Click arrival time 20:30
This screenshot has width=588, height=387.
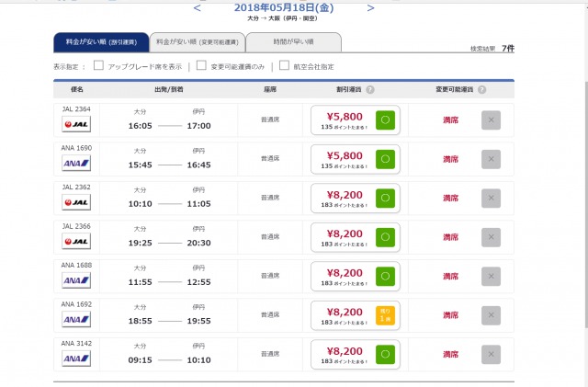(198, 243)
